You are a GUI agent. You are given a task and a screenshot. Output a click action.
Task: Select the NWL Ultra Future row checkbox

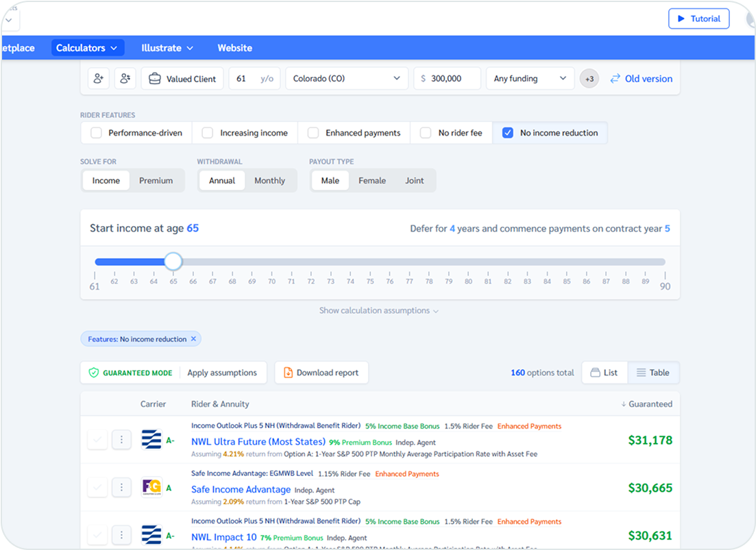tap(97, 440)
